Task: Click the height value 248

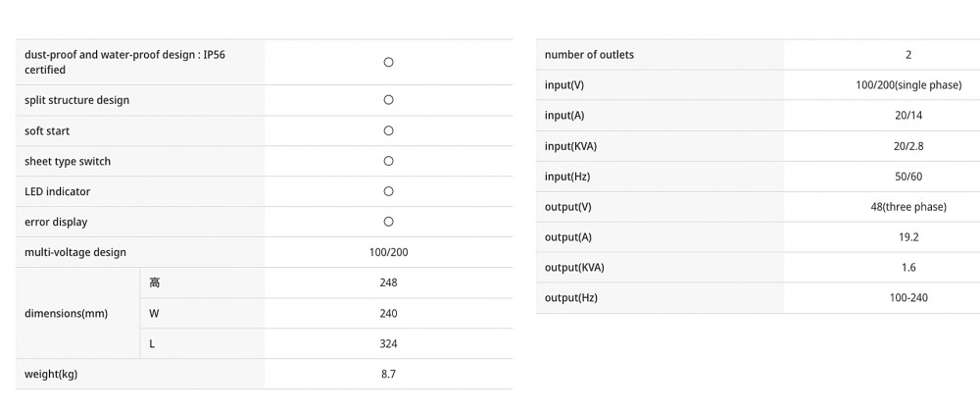Action: (x=388, y=282)
